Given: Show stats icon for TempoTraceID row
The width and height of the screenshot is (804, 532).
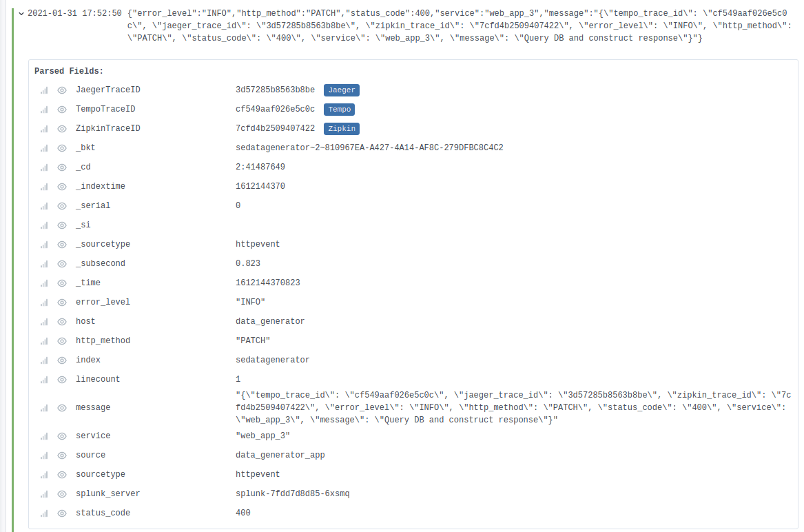Looking at the screenshot, I should pyautogui.click(x=44, y=110).
